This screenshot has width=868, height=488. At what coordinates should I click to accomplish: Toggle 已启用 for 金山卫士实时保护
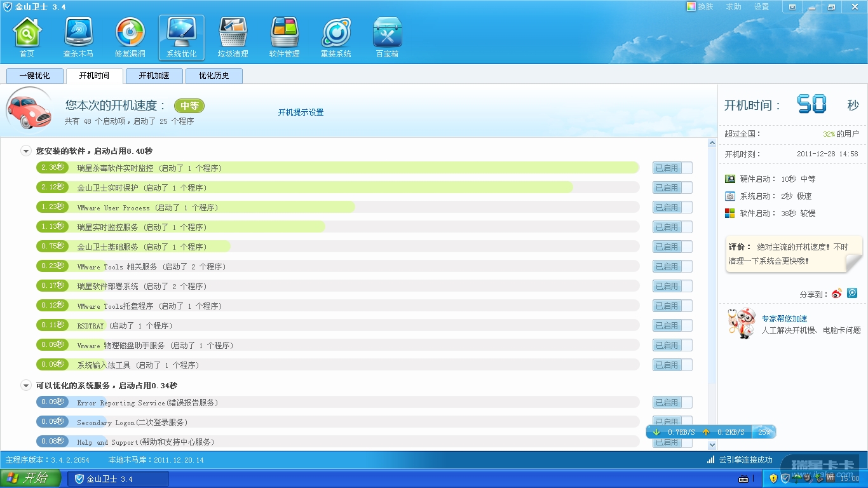(672, 188)
